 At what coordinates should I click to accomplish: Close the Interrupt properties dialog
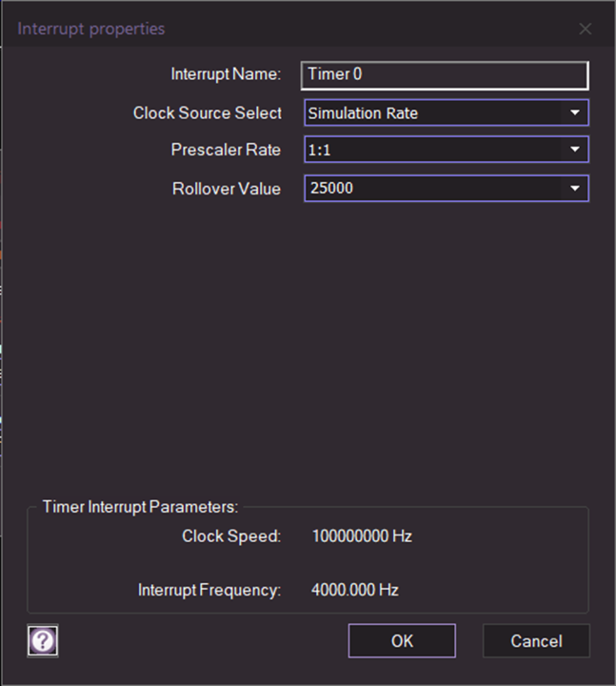(x=585, y=29)
